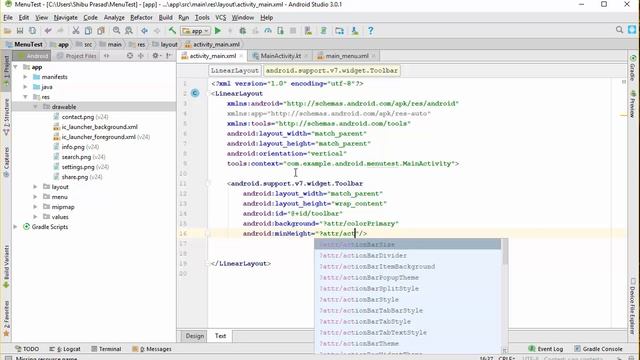Viewport: 640px width, 360px height.
Task: Choose ?attr/actionBarSize suggestion
Action: pyautogui.click(x=407, y=244)
